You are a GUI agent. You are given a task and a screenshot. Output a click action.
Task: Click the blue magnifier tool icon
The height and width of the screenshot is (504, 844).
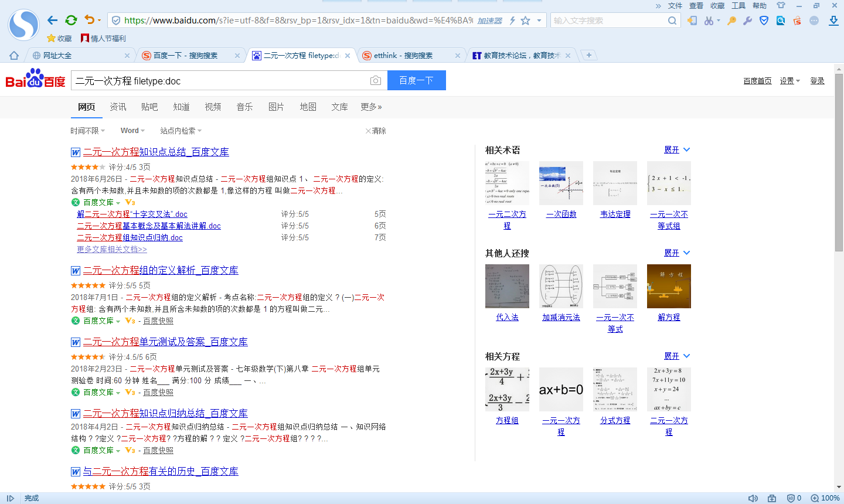coord(781,21)
